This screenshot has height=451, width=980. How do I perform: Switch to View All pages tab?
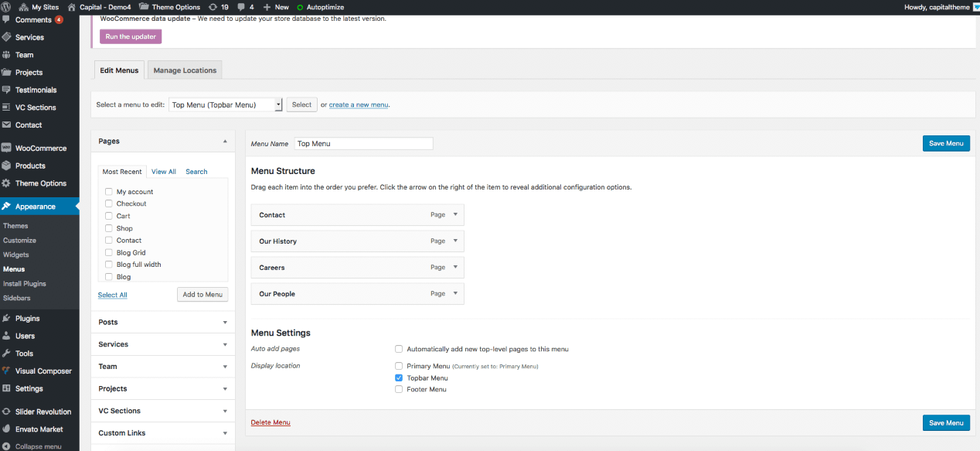pos(164,172)
